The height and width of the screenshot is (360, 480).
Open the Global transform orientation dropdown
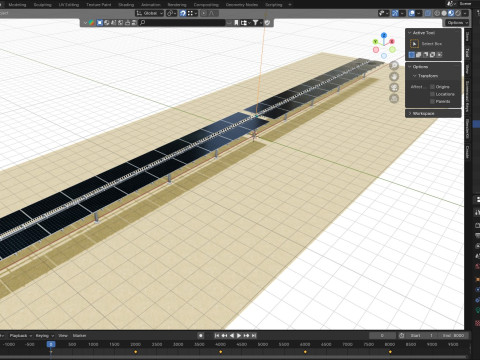(x=149, y=13)
